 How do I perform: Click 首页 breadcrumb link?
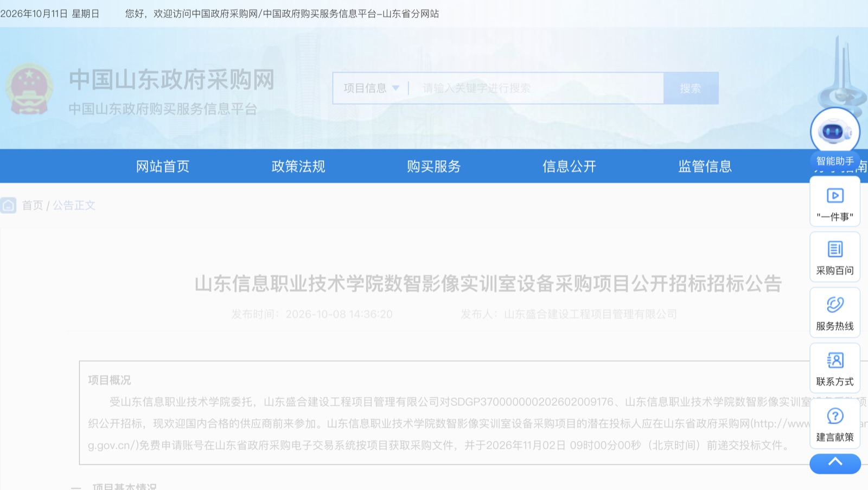point(33,206)
